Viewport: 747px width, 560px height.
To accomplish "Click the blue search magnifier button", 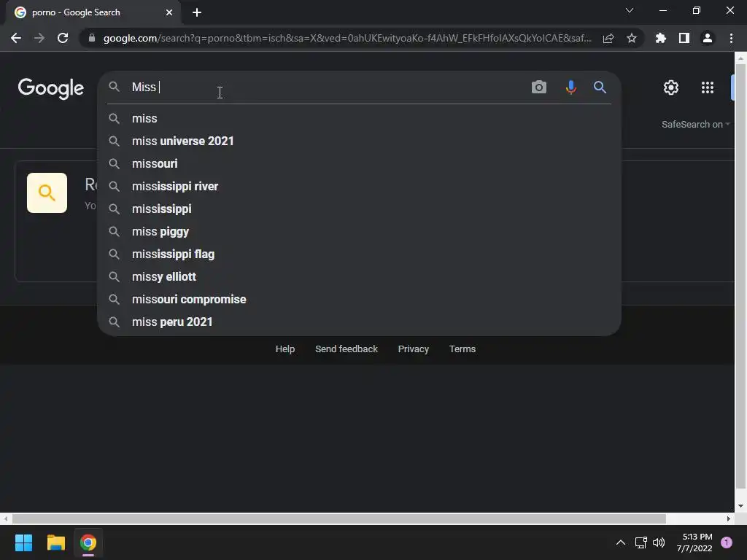I will point(600,87).
